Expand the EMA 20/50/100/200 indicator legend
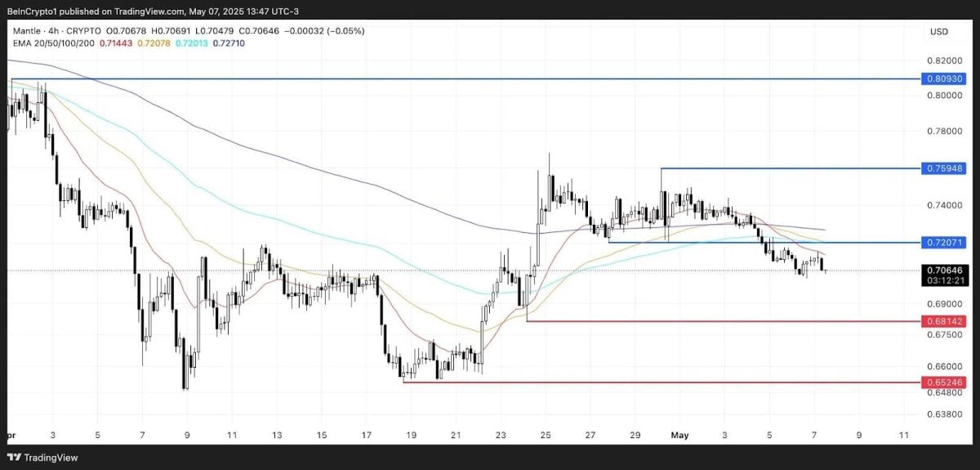 pyautogui.click(x=49, y=43)
